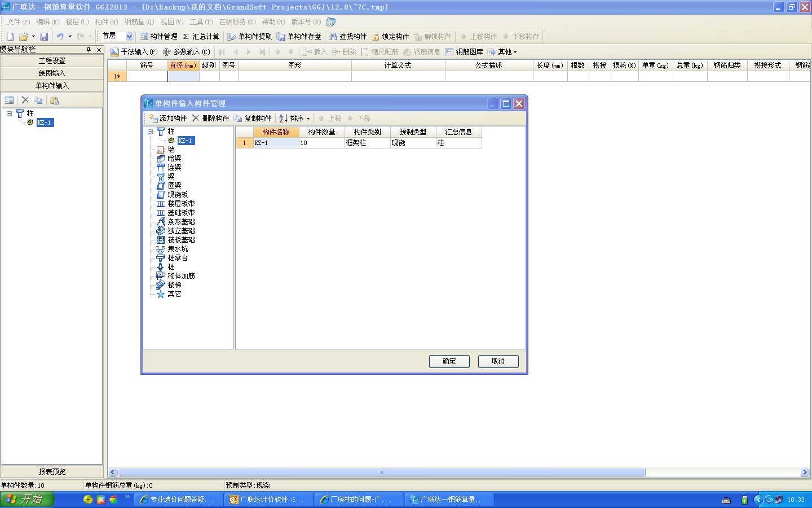Open the 楼层 menu
This screenshot has width=812, height=508.
click(x=77, y=22)
